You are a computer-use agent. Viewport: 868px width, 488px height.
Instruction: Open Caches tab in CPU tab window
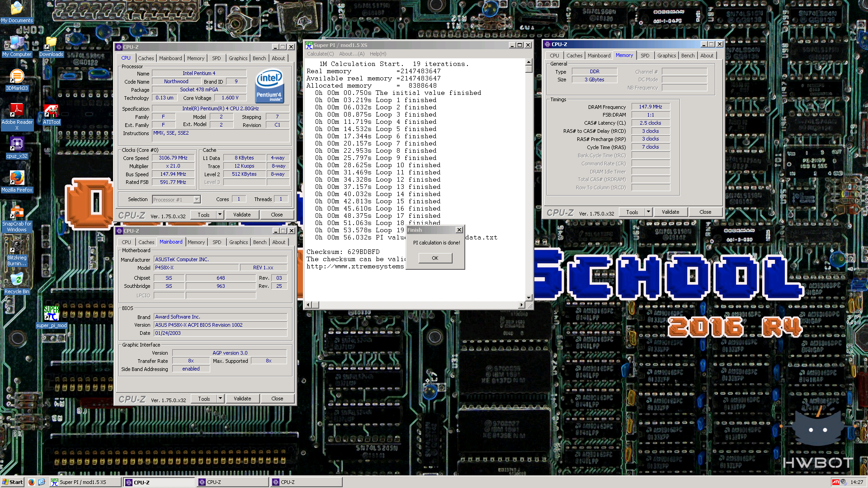(x=146, y=58)
